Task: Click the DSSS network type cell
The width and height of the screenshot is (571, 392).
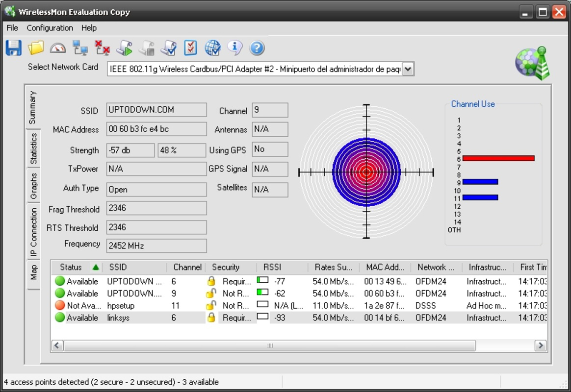Action: pyautogui.click(x=426, y=305)
